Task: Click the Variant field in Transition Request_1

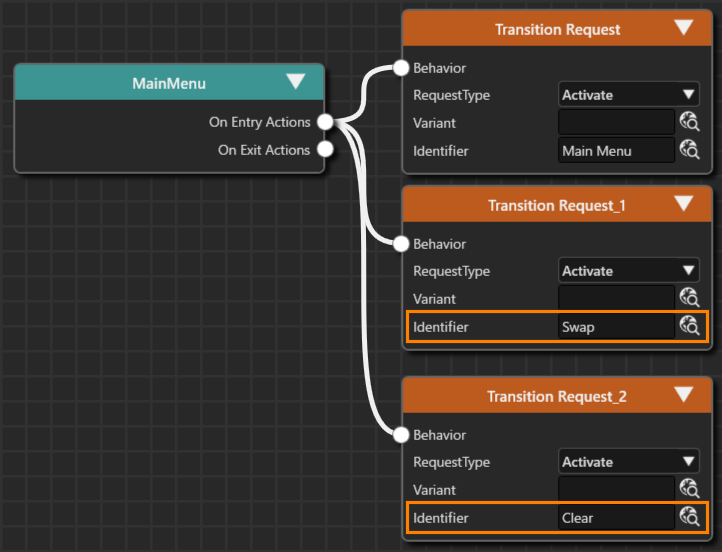Action: (x=617, y=298)
